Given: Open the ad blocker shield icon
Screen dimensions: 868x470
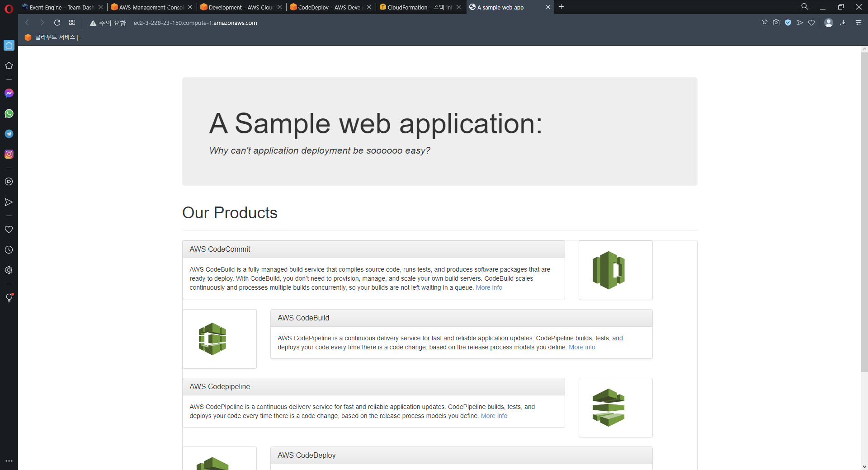Looking at the screenshot, I should [x=788, y=23].
